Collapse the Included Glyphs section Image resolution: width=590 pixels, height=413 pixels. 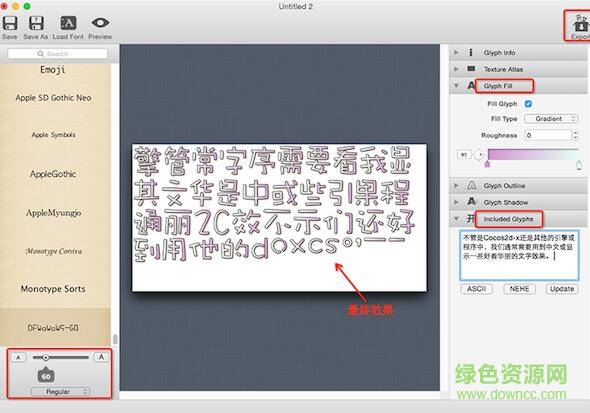[x=456, y=219]
